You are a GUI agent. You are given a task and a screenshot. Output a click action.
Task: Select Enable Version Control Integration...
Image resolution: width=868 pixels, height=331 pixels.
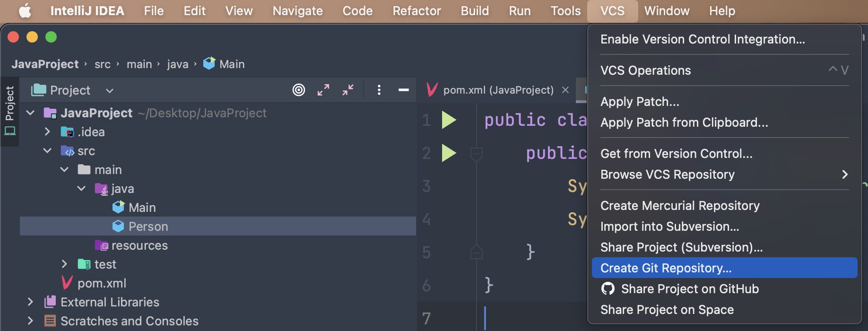tap(724, 39)
